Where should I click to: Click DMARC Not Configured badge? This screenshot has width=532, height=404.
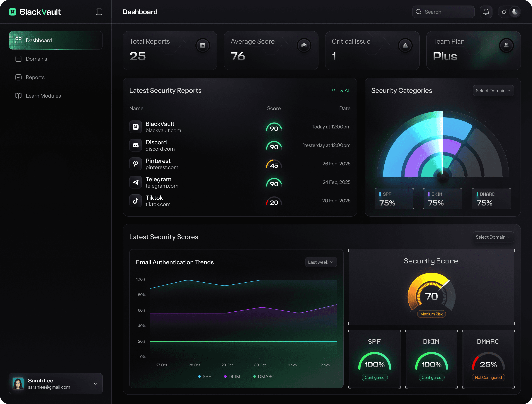(488, 378)
